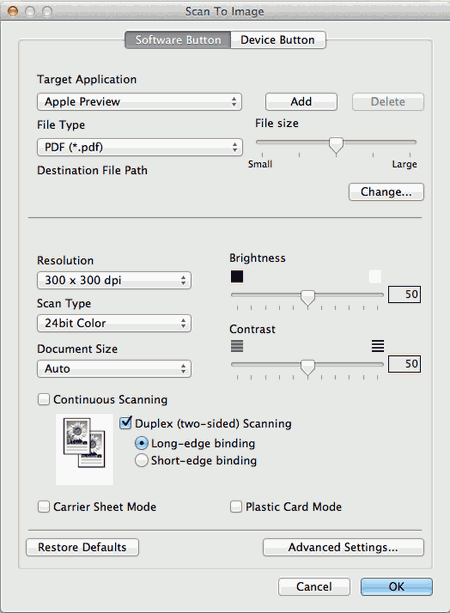Open Advanced Settings
This screenshot has height=613, width=450.
coord(343,547)
